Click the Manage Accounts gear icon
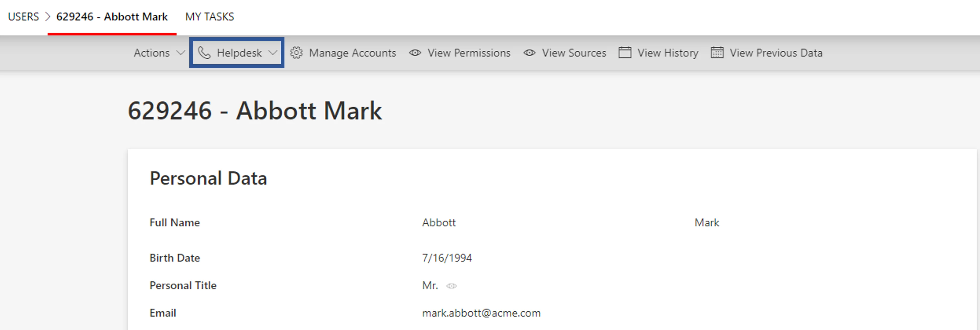This screenshot has height=330, width=980. pyautogui.click(x=296, y=53)
